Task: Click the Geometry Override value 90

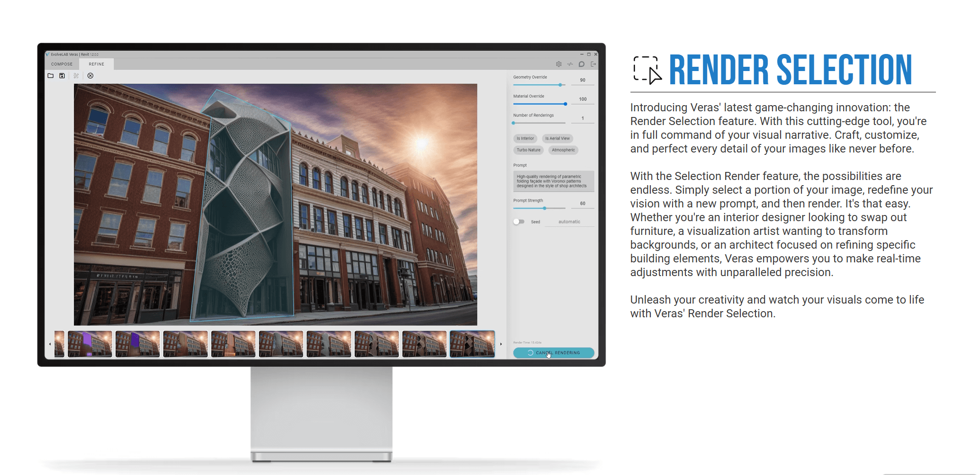Action: click(x=583, y=80)
